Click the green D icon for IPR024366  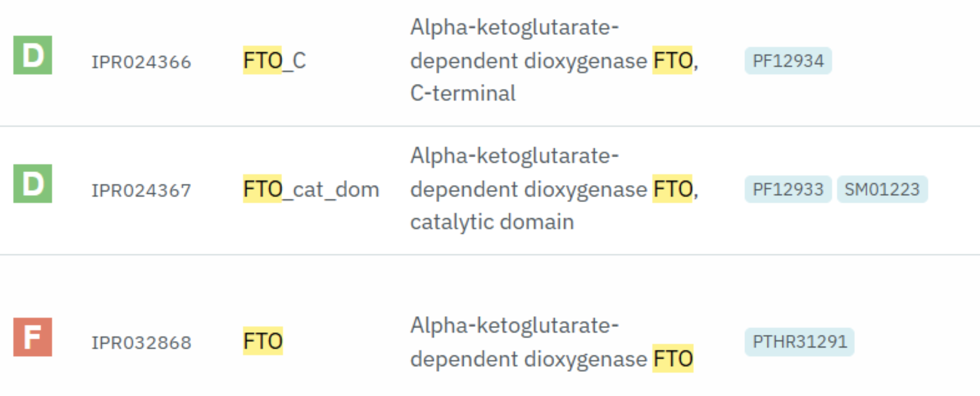(33, 55)
